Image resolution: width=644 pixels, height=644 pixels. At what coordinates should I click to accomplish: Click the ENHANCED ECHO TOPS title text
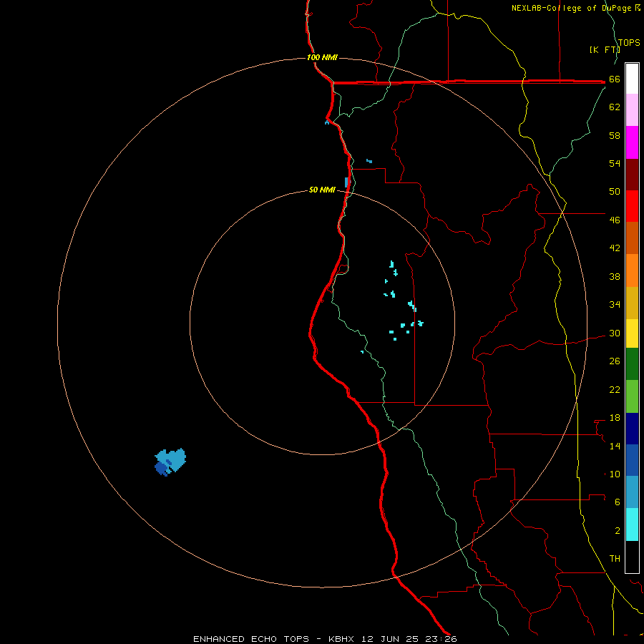tap(251, 639)
